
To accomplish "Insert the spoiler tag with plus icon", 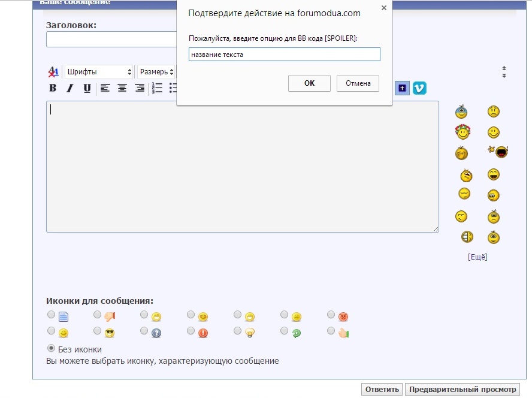I will coord(401,88).
